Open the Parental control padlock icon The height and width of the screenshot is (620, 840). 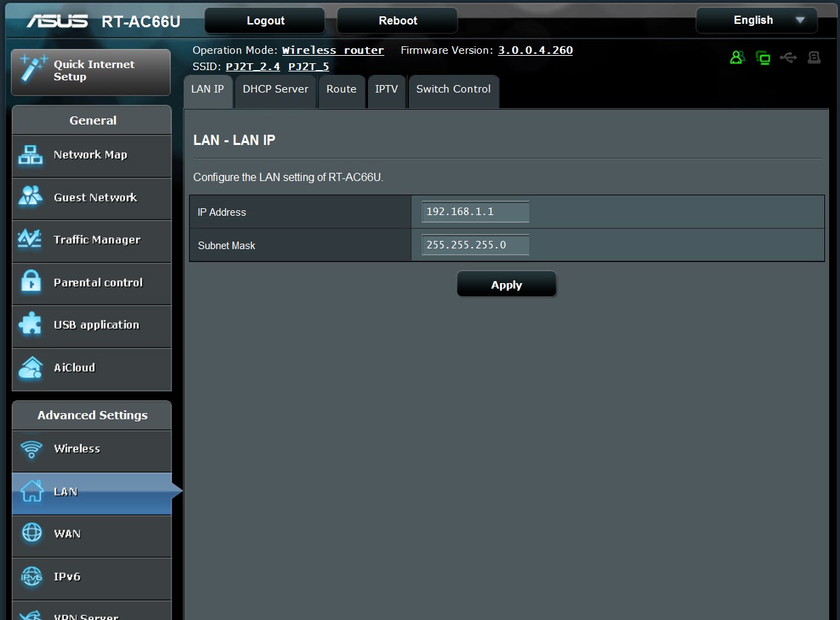click(x=31, y=282)
